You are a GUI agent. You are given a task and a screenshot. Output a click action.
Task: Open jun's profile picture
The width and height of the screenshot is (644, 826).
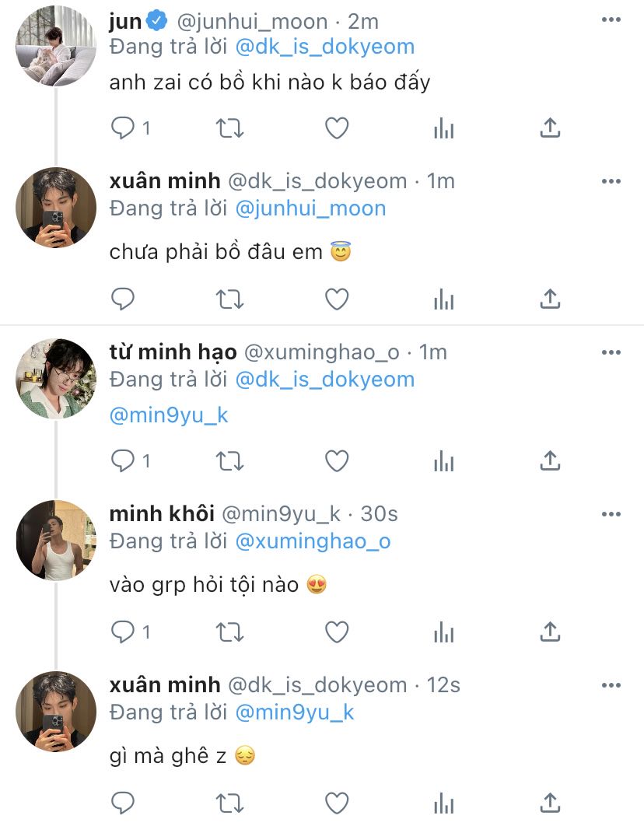coord(56,46)
